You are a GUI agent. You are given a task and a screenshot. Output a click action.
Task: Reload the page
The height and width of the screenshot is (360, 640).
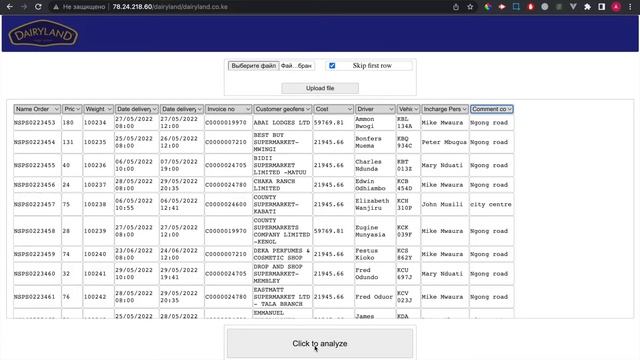38,7
